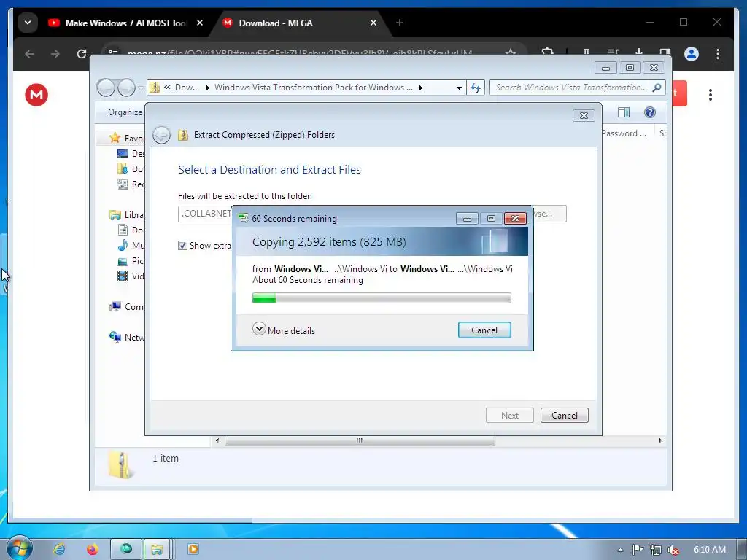Toggle the Explorer preview pane icon
The height and width of the screenshot is (560, 747).
click(x=623, y=112)
